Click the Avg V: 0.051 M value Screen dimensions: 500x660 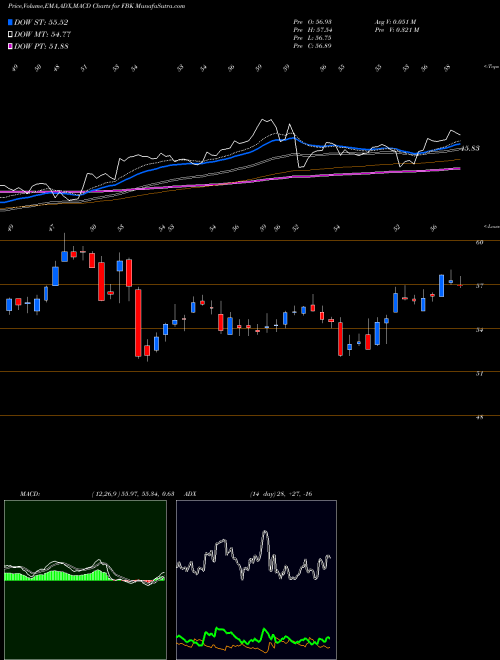(x=395, y=21)
